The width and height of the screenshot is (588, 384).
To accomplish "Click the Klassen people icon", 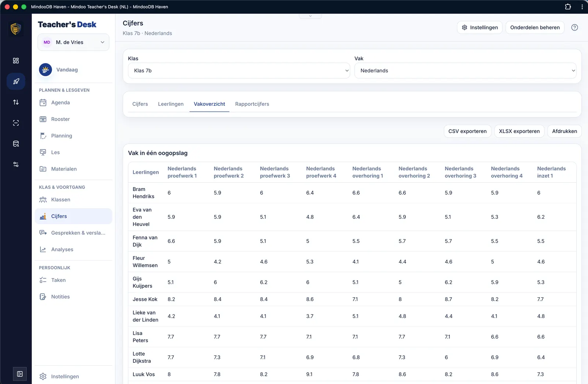I will [x=43, y=200].
